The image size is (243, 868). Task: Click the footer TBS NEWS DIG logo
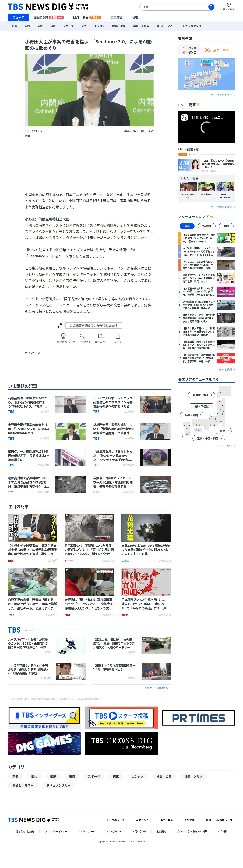point(34,820)
